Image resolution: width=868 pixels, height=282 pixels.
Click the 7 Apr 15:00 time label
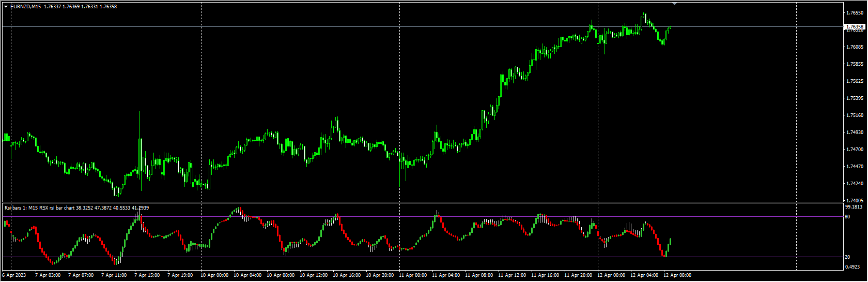click(147, 275)
